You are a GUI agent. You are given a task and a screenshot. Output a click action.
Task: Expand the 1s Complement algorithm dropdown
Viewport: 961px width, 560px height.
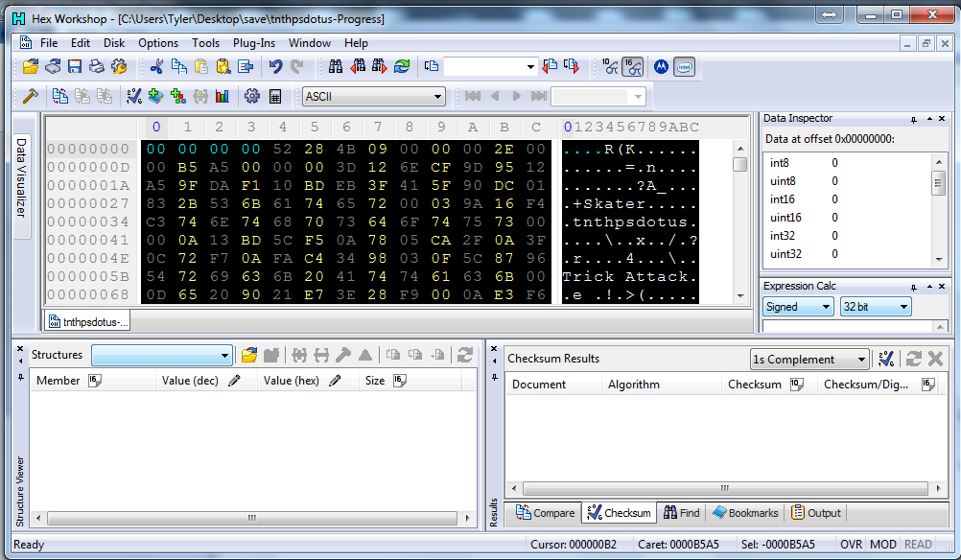[861, 360]
